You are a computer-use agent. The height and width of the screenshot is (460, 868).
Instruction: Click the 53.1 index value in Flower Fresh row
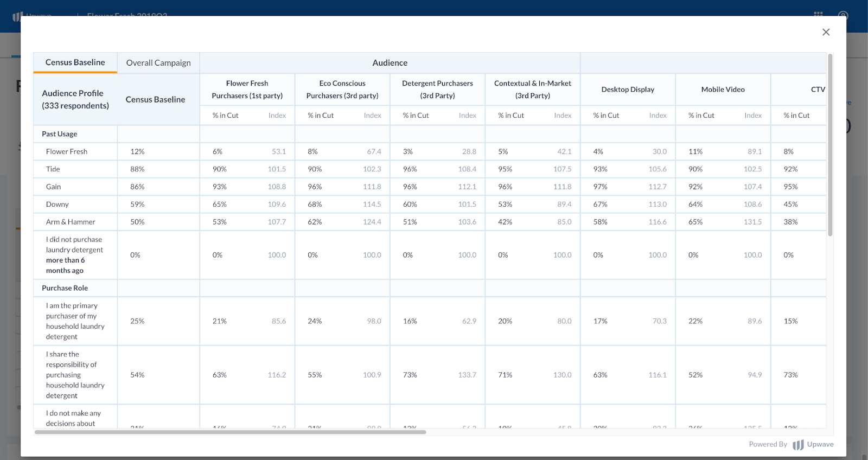tap(279, 151)
